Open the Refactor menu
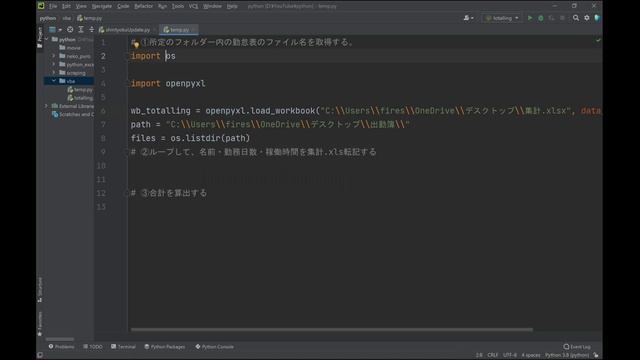640x360 pixels. pyautogui.click(x=143, y=6)
